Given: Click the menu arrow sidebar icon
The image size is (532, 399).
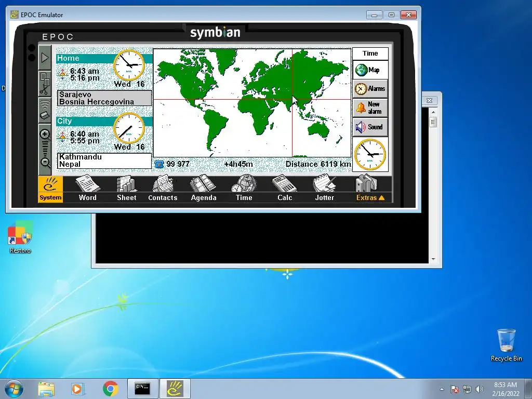Looking at the screenshot, I should tap(45, 58).
